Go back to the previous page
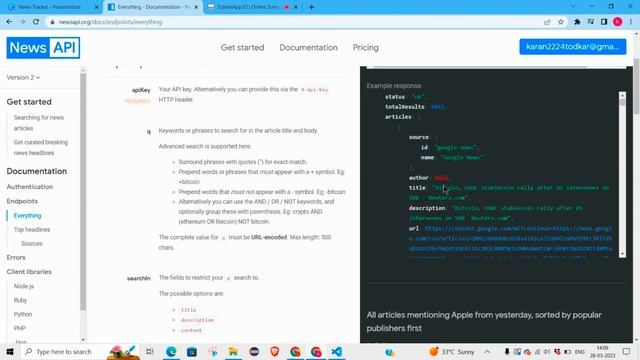This screenshot has width=640, height=360. pos(9,22)
